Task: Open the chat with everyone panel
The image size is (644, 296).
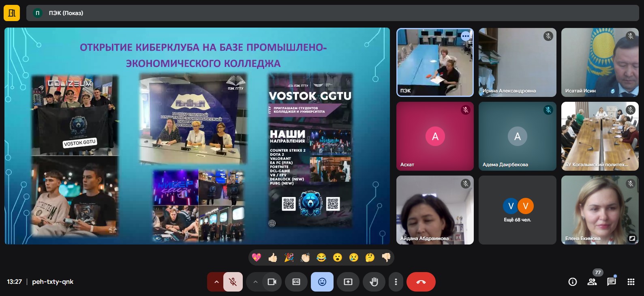Action: pos(612,282)
